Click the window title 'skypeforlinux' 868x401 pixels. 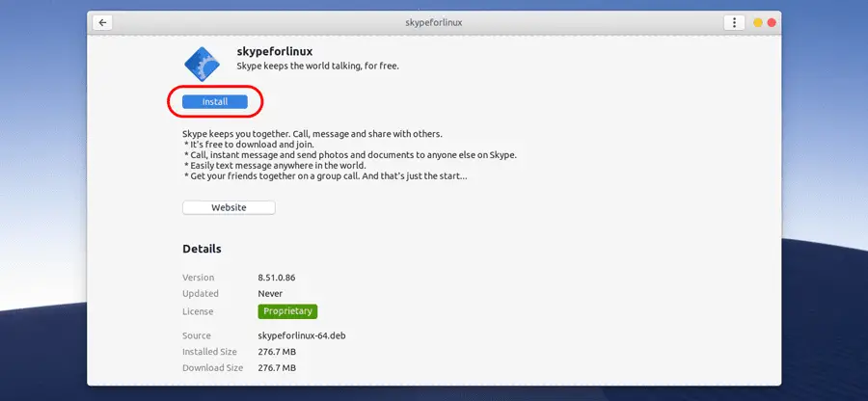(x=433, y=23)
